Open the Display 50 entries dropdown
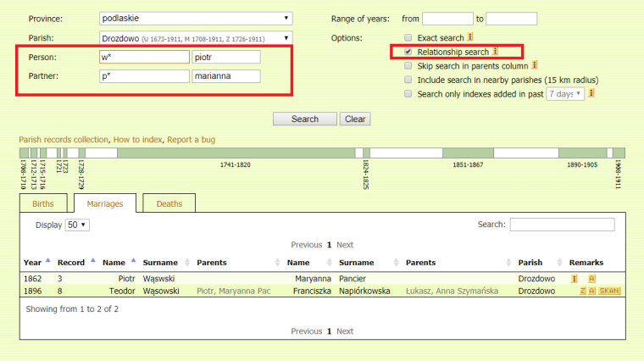The height and width of the screenshot is (361, 644). pos(77,225)
